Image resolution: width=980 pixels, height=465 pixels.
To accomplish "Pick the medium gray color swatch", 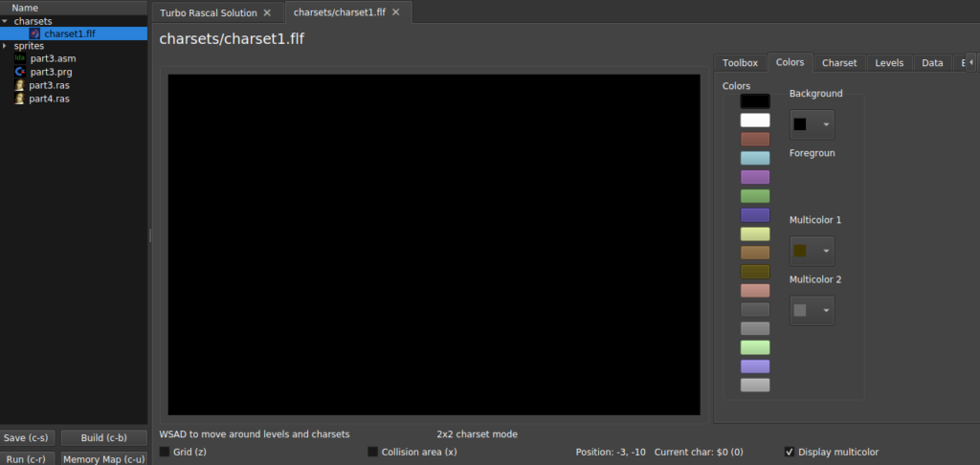I will [x=755, y=328].
